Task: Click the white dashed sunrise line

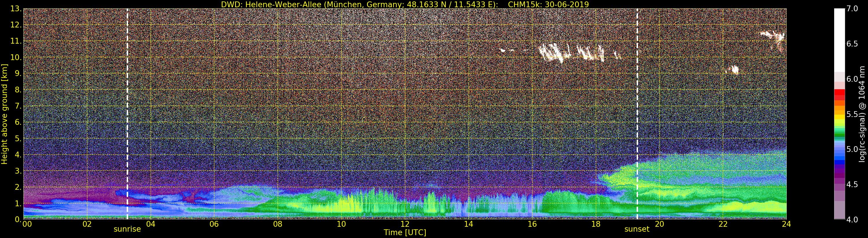Action: 127,114
